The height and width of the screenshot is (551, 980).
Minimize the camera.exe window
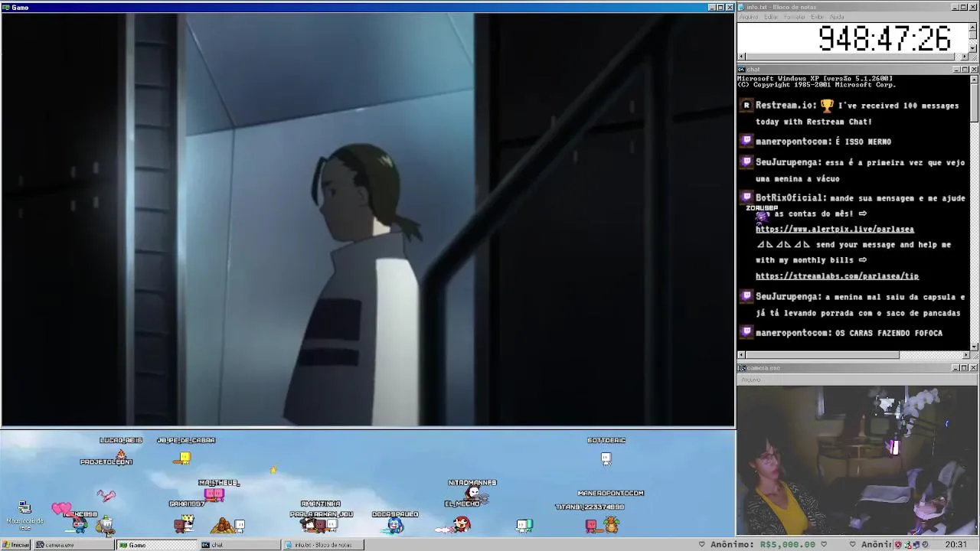[x=956, y=368]
